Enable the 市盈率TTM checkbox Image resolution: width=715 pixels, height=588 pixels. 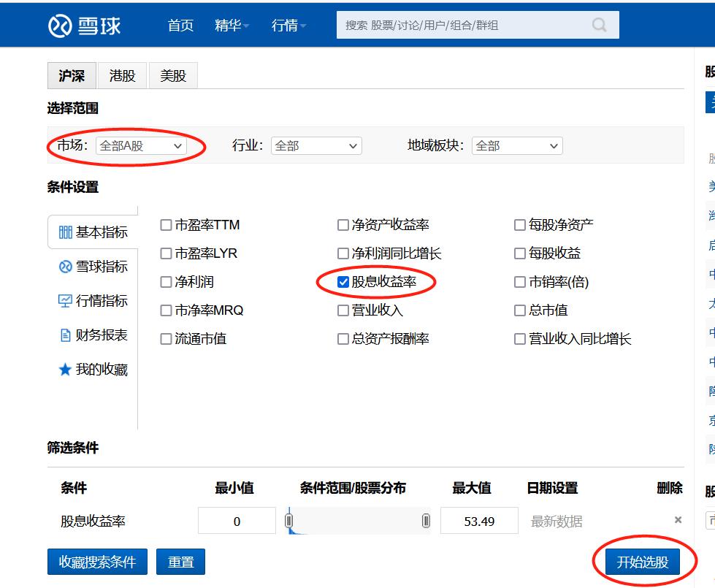coord(166,225)
